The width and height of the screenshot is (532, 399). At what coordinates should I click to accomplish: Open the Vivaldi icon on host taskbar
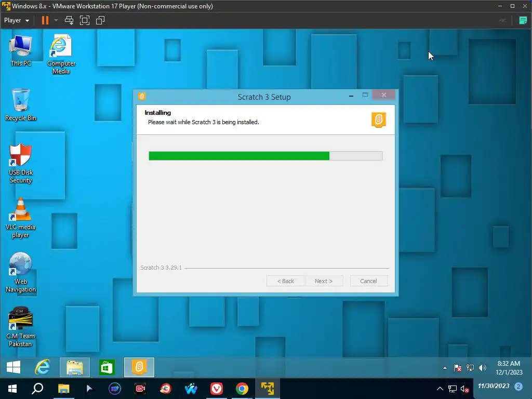point(217,389)
